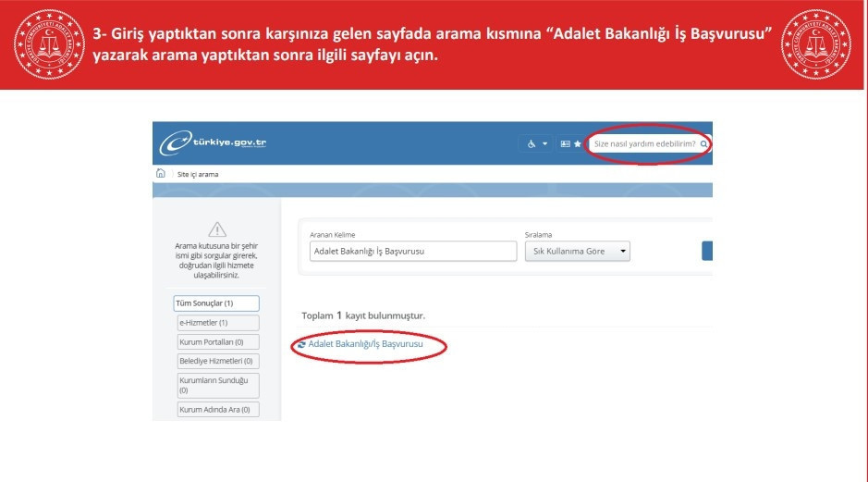The height and width of the screenshot is (482, 868).
Task: Click the Adalet Bakanlığı seal at top right
Action: [x=816, y=44]
